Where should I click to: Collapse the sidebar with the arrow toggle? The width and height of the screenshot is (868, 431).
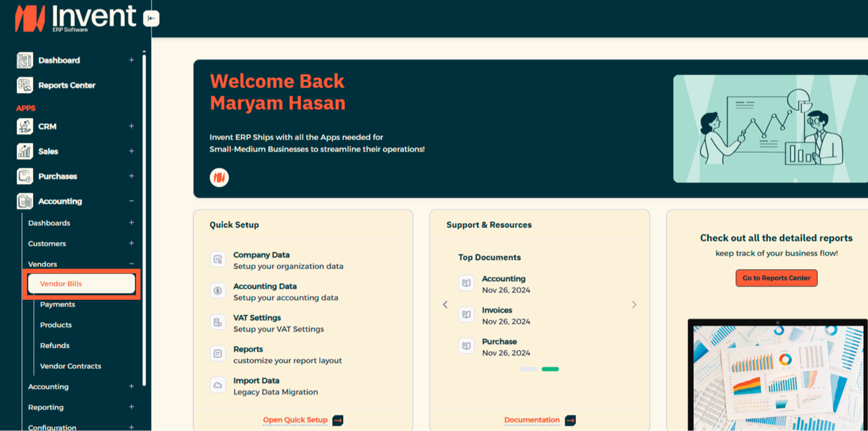coord(151,19)
